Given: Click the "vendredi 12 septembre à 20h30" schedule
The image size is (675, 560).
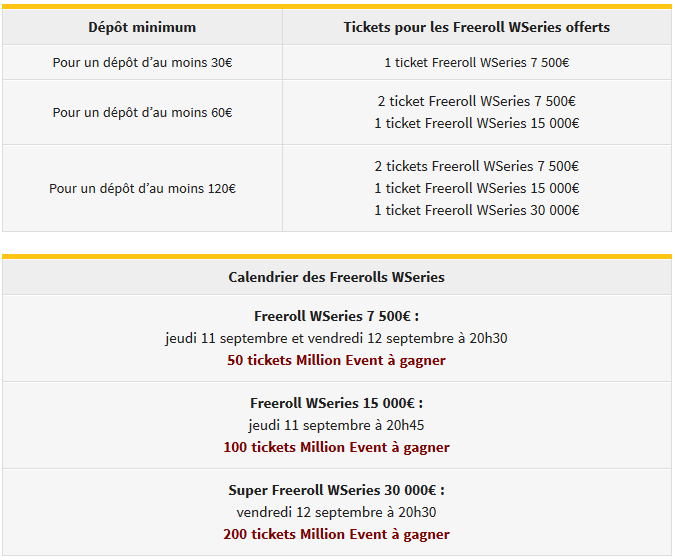Looking at the screenshot, I should pos(336,512).
